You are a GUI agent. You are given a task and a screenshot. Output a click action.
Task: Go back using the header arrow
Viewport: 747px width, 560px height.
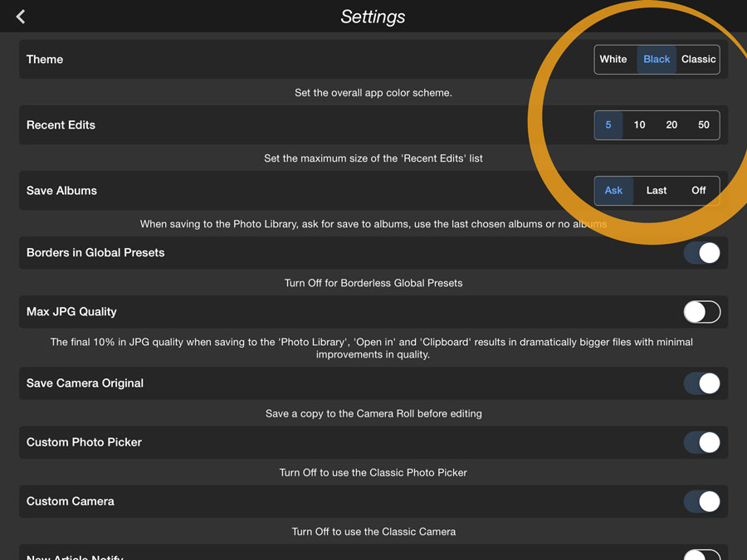coord(21,17)
